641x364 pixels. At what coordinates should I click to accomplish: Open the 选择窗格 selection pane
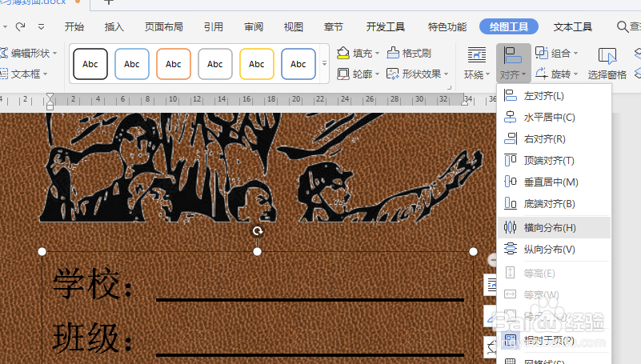(607, 63)
